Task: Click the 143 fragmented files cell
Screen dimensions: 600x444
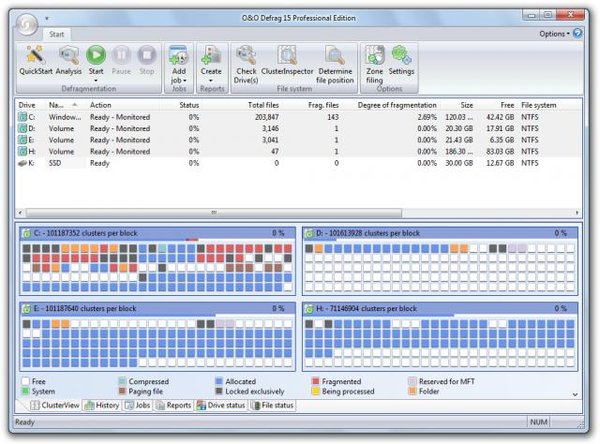Action: tap(333, 117)
